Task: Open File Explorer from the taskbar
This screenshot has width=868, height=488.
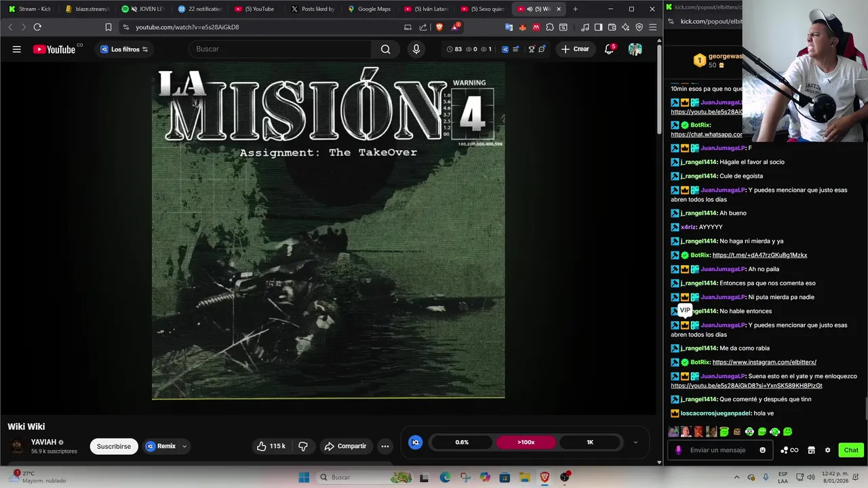Action: [x=524, y=477]
